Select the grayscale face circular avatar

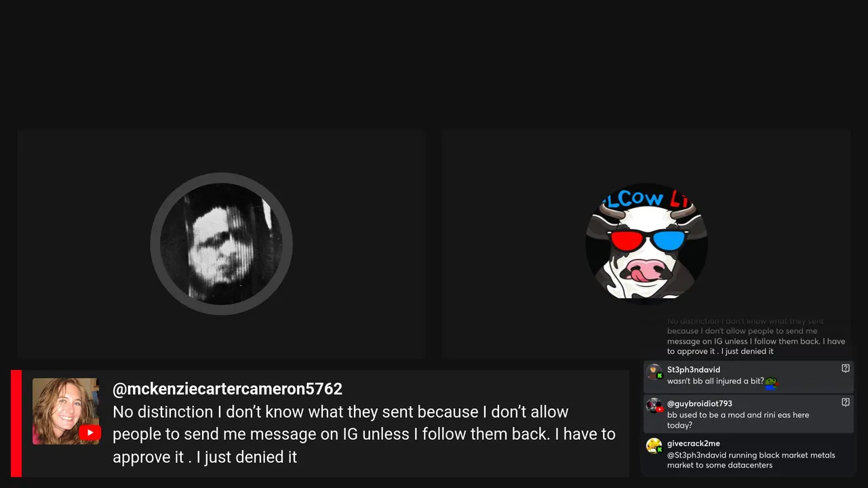pyautogui.click(x=221, y=244)
